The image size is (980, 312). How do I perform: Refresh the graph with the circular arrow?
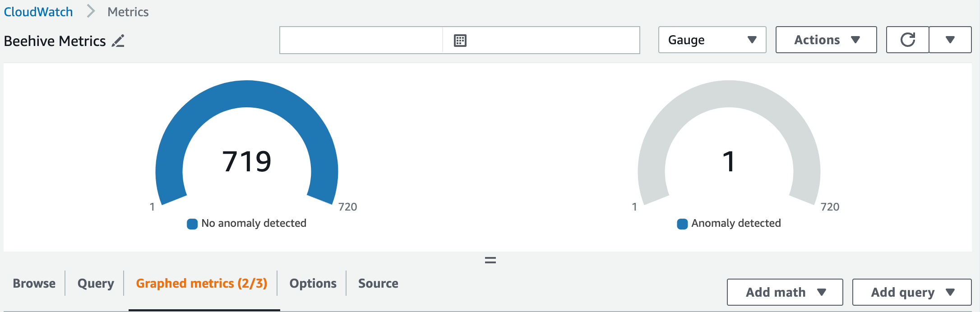coord(907,40)
